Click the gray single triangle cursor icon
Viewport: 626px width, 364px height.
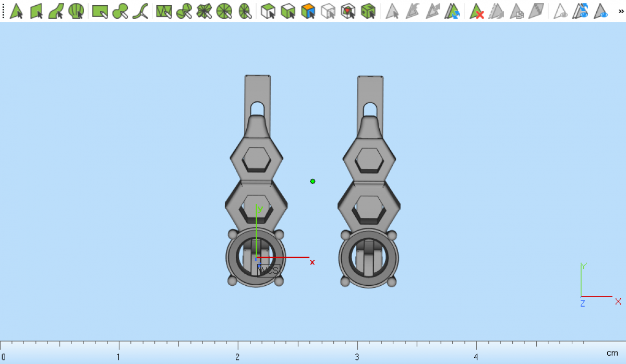coord(392,11)
